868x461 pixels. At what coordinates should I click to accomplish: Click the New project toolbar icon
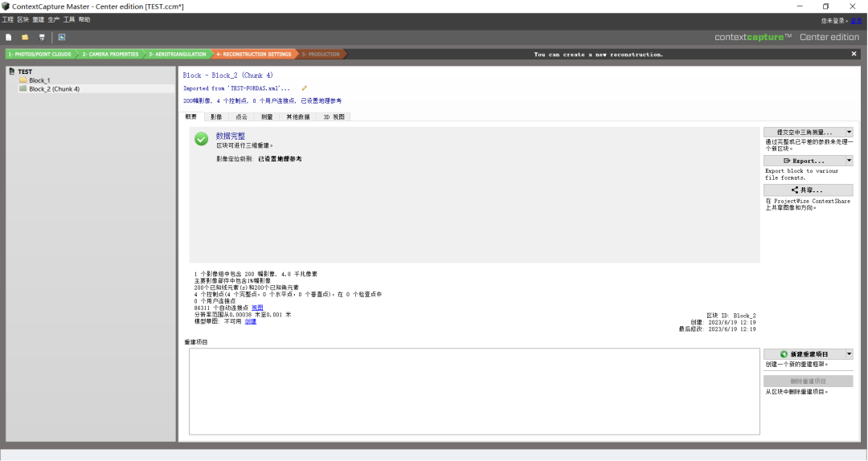tap(8, 37)
